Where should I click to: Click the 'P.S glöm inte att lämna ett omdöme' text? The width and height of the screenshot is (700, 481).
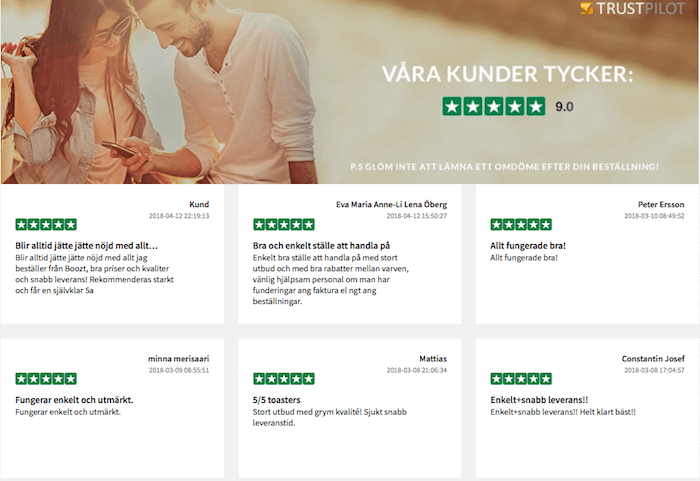click(x=504, y=167)
